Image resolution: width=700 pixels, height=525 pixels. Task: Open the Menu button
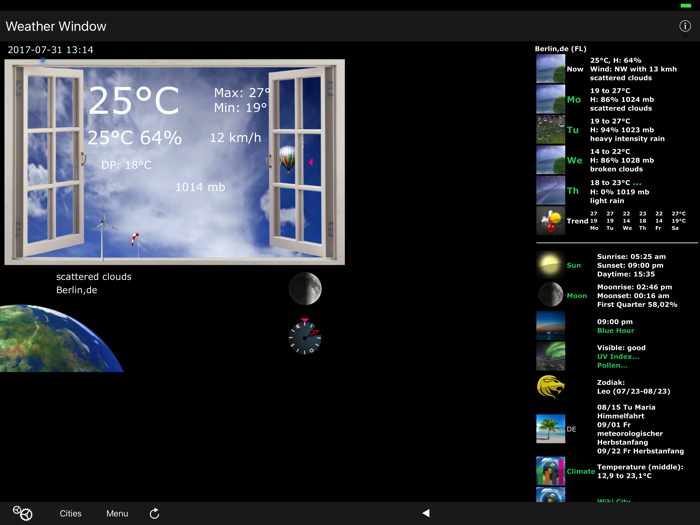pos(117,513)
